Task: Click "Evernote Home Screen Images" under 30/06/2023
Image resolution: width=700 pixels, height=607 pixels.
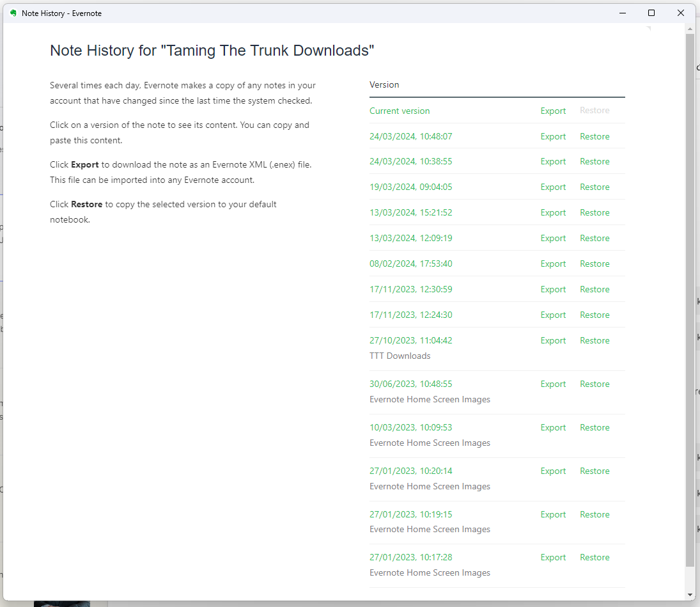Action: [x=430, y=399]
